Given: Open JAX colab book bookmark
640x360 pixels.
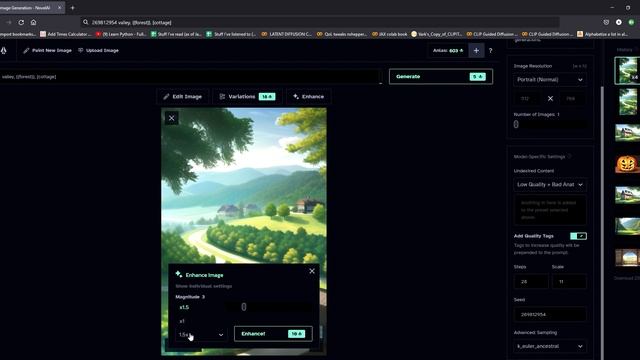Looking at the screenshot, I should click(389, 34).
